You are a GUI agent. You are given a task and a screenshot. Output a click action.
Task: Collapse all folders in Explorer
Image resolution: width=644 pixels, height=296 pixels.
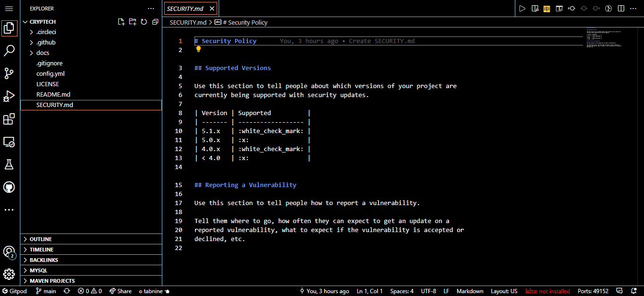[155, 22]
